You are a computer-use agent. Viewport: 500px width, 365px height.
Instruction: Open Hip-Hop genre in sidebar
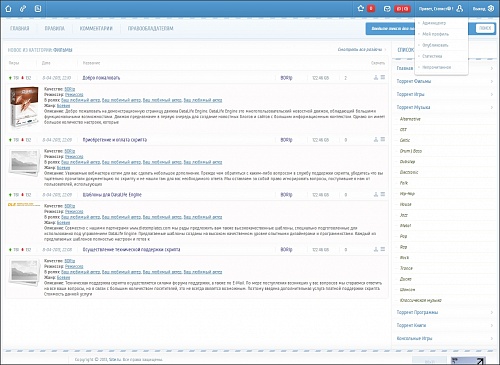click(407, 194)
